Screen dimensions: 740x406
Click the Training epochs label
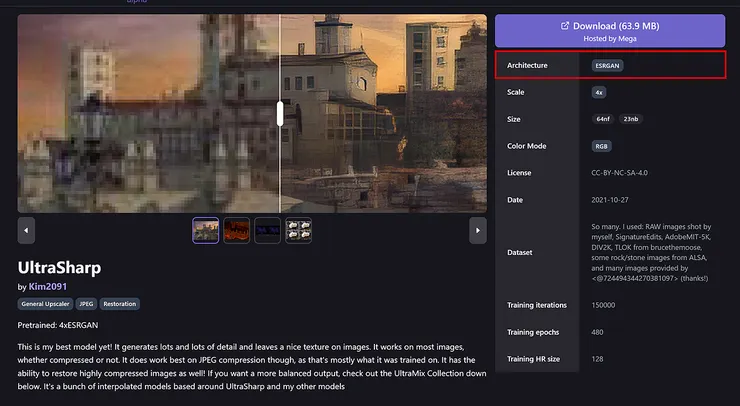pos(533,332)
